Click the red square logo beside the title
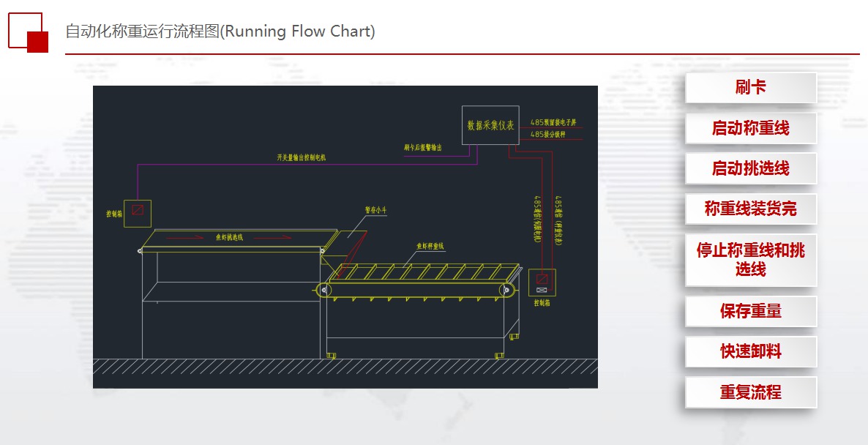Screen dimensions: 868x445 tap(29, 33)
